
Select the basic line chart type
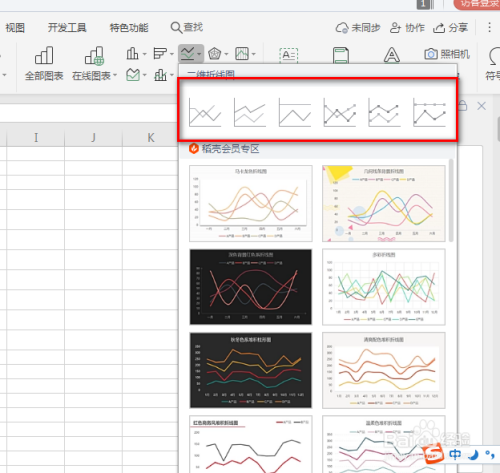pos(205,112)
